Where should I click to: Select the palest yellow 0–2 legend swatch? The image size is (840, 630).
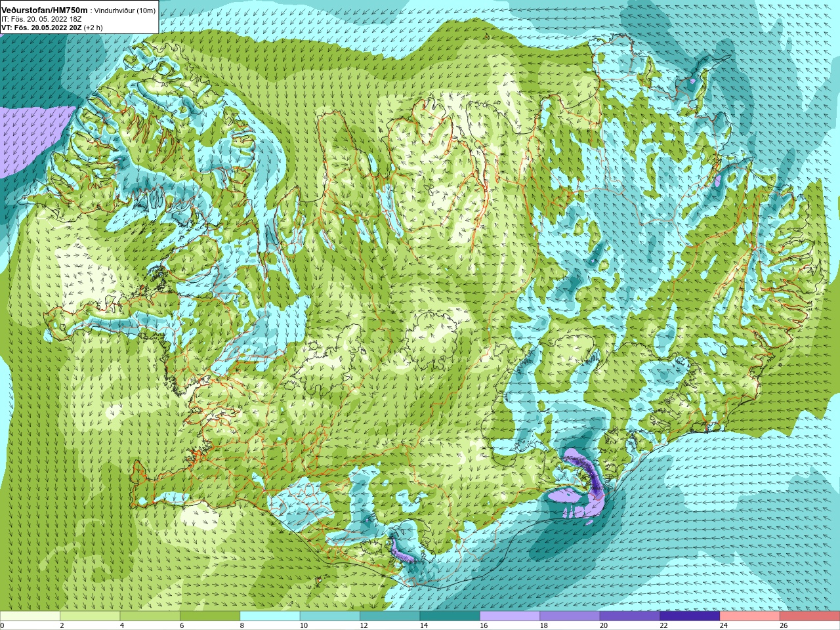point(30,616)
